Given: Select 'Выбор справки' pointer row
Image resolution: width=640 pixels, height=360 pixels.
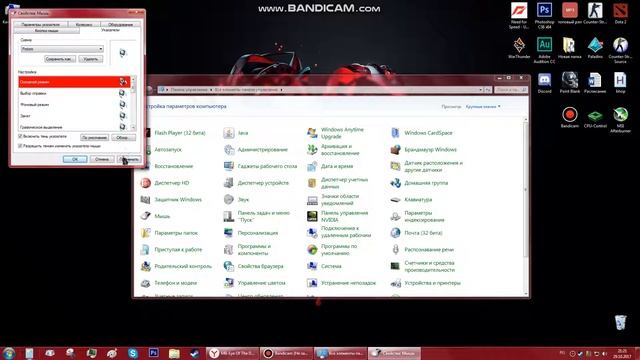Looking at the screenshot, I should point(74,93).
